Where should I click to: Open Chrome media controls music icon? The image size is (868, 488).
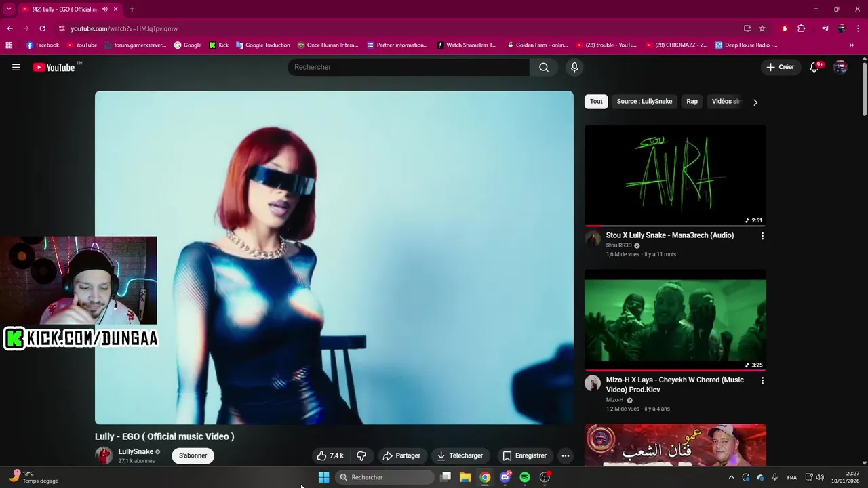(x=825, y=28)
